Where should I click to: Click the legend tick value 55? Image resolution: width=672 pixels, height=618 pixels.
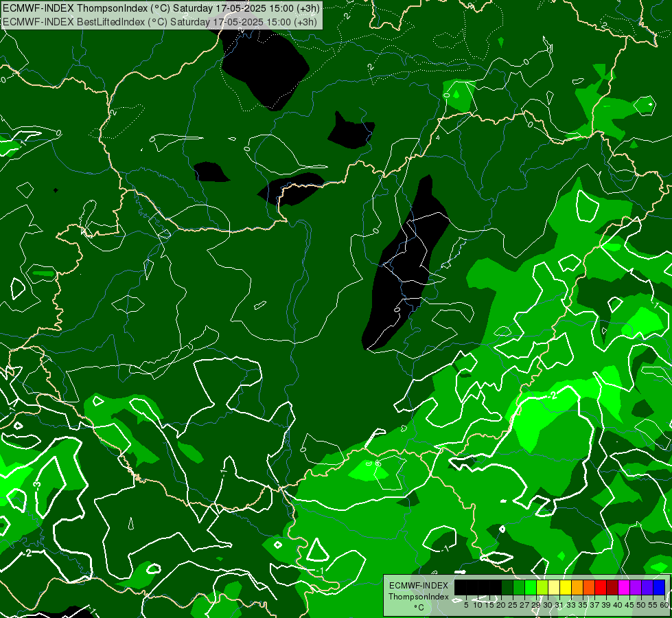653,605
